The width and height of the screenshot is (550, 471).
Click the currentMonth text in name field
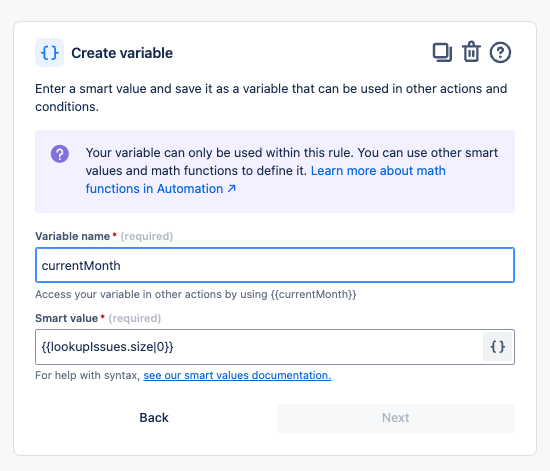point(81,265)
